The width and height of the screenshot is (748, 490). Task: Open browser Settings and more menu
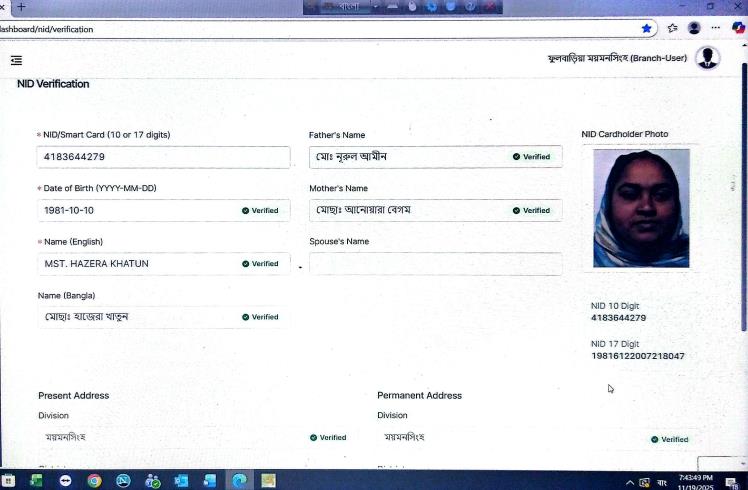pos(716,29)
